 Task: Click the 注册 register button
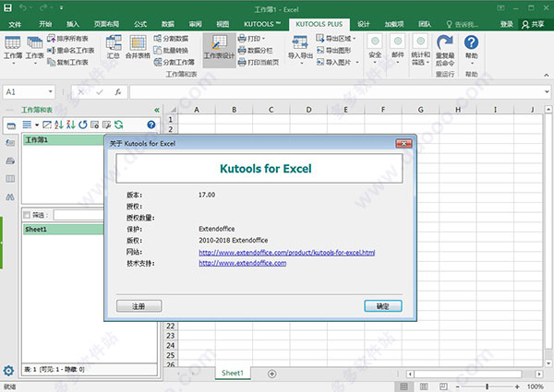tap(138, 306)
